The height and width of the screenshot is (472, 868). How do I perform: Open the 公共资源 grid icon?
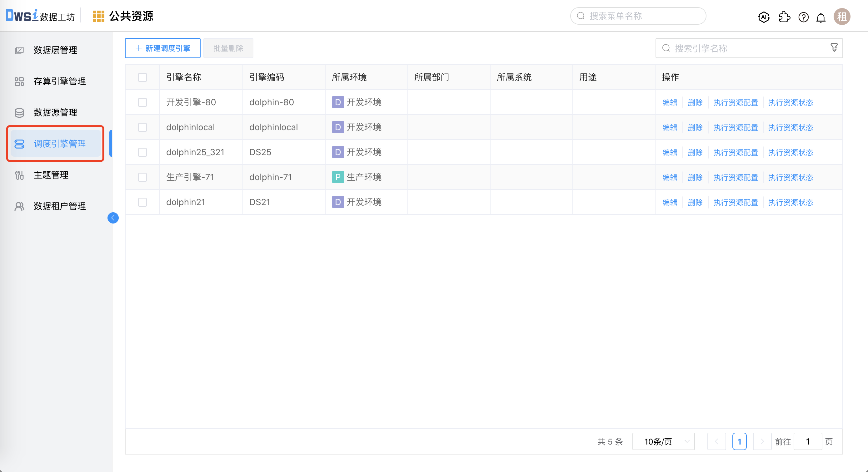pyautogui.click(x=98, y=16)
